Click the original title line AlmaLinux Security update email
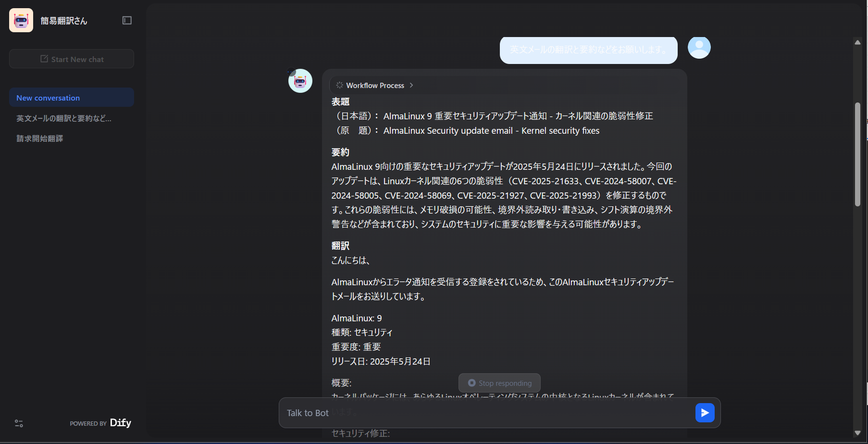The width and height of the screenshot is (868, 444). click(x=465, y=130)
